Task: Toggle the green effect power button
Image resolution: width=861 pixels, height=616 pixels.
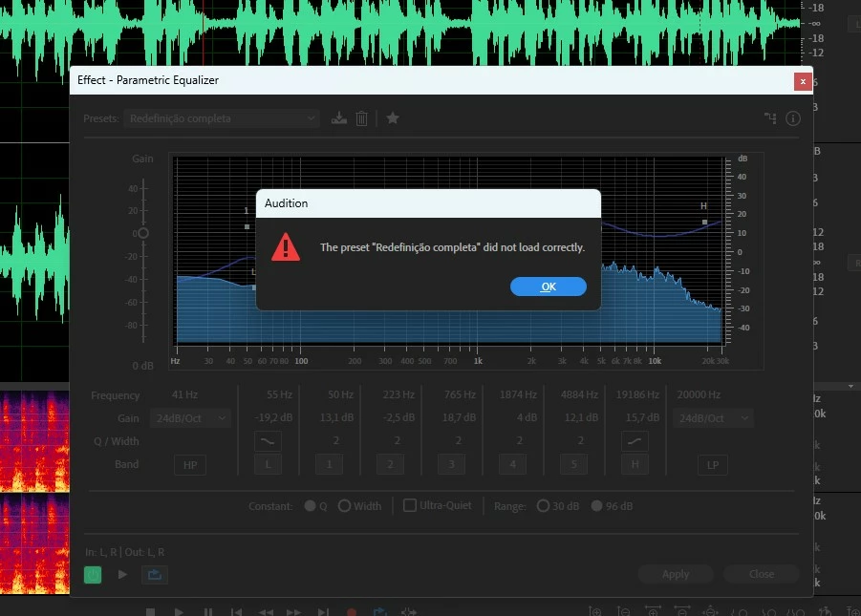Action: (x=93, y=575)
